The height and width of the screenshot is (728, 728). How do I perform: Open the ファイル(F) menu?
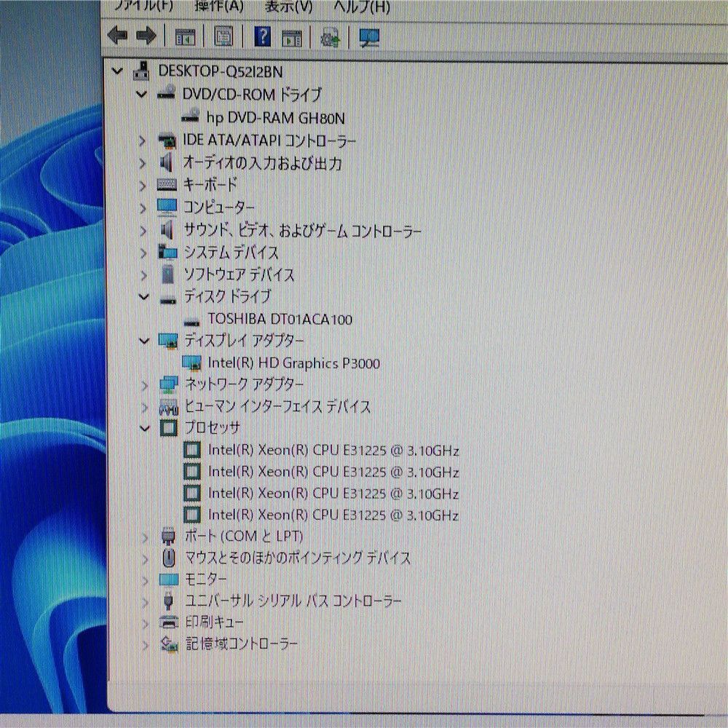pyautogui.click(x=143, y=6)
